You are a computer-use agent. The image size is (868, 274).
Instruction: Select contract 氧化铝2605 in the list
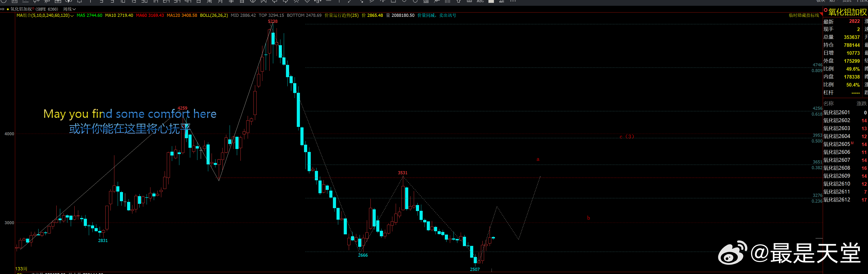(x=836, y=144)
